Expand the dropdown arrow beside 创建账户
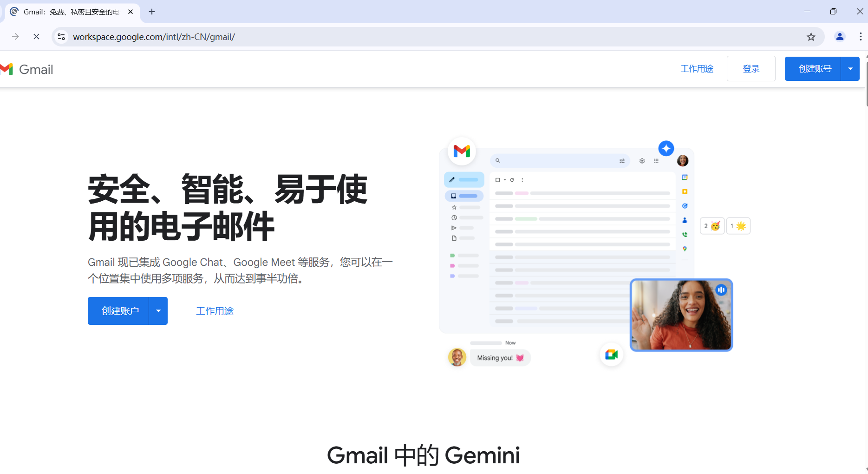The width and height of the screenshot is (868, 474). pyautogui.click(x=158, y=311)
